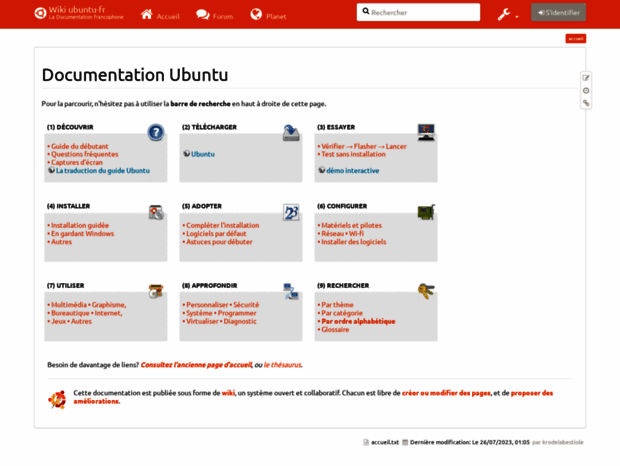Open the Forum speech bubbles icon
This screenshot has width=620, height=466.
[x=203, y=15]
